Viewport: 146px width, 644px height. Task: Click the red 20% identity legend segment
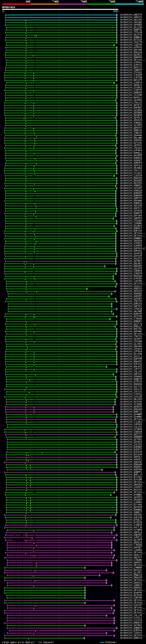coord(16,4)
